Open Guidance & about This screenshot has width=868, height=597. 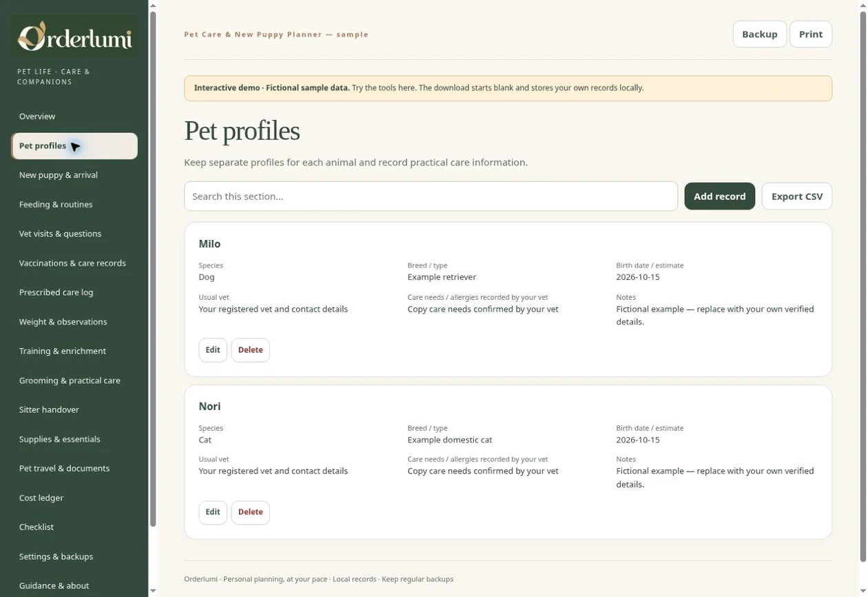click(74, 585)
